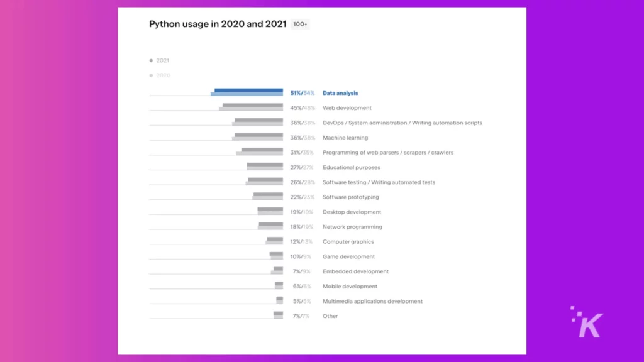The image size is (644, 362).
Task: Select the Embedded development label
Action: [356, 271]
